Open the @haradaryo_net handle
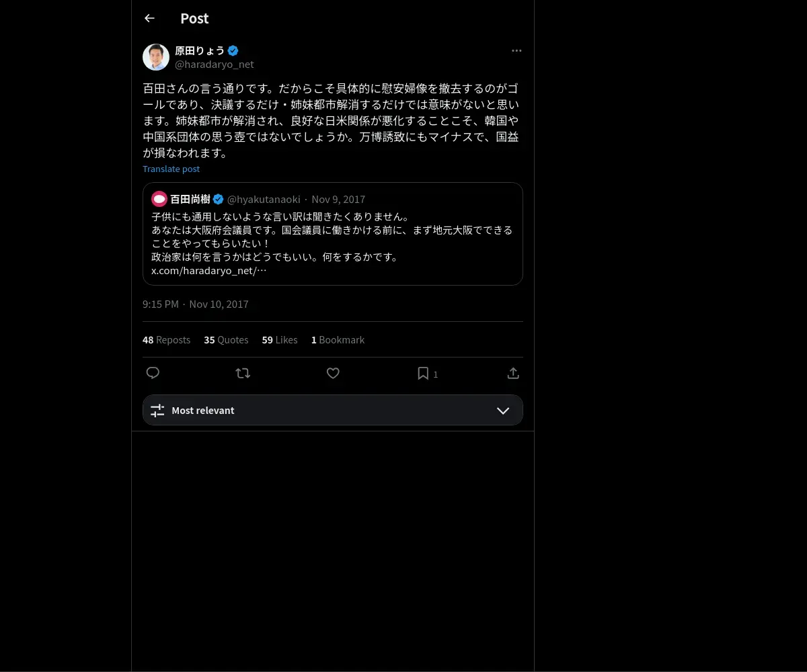The height and width of the screenshot is (672, 807). pyautogui.click(x=215, y=65)
